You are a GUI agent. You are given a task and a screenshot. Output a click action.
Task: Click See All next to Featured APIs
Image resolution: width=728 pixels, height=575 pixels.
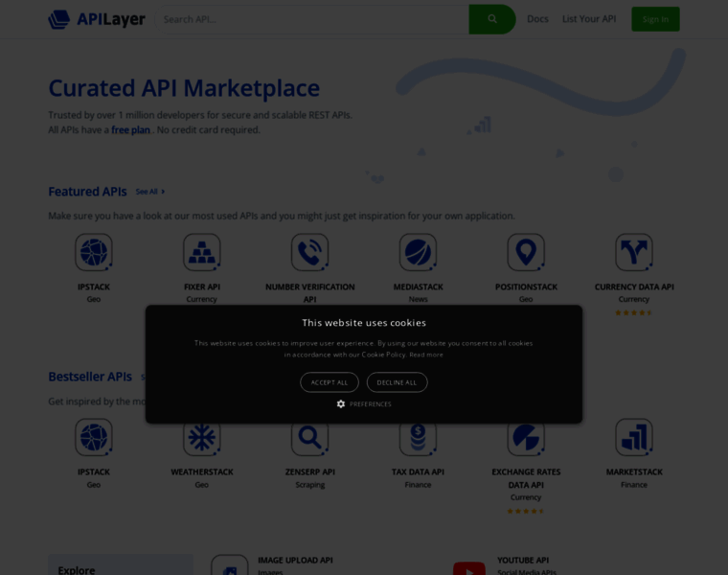[147, 192]
